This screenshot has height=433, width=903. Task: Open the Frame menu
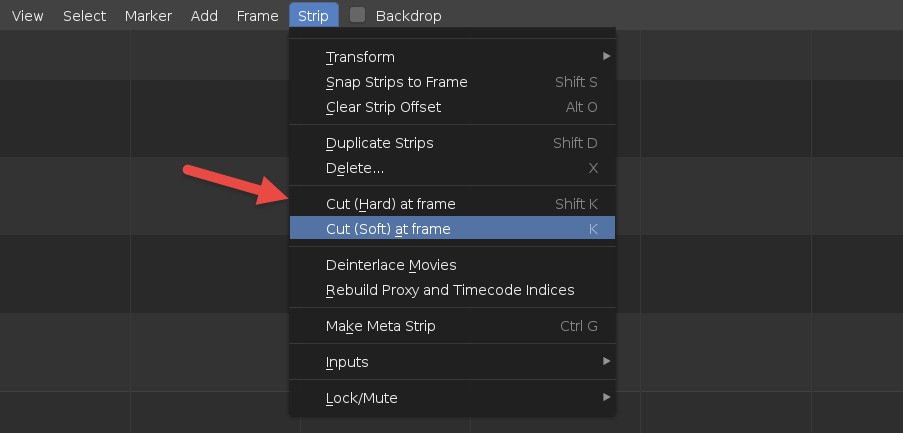coord(258,16)
